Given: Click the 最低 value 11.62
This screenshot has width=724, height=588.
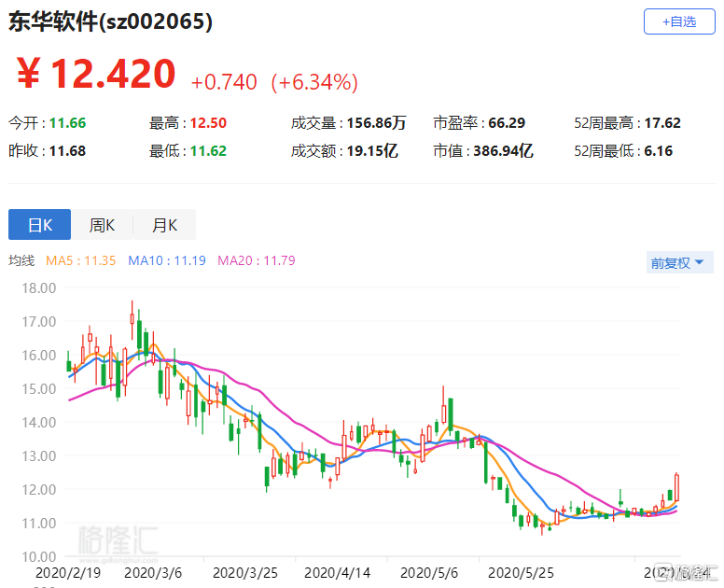Looking at the screenshot, I should tap(208, 151).
